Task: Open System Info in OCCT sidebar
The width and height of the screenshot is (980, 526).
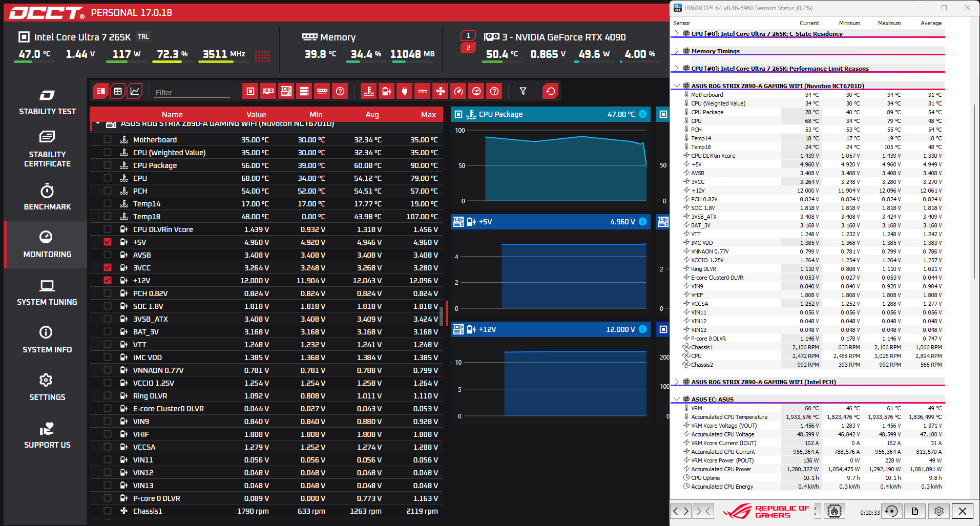Action: tap(47, 340)
